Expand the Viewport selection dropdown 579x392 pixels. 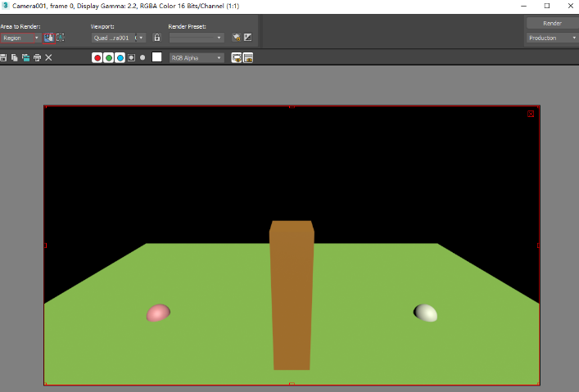pyautogui.click(x=118, y=38)
